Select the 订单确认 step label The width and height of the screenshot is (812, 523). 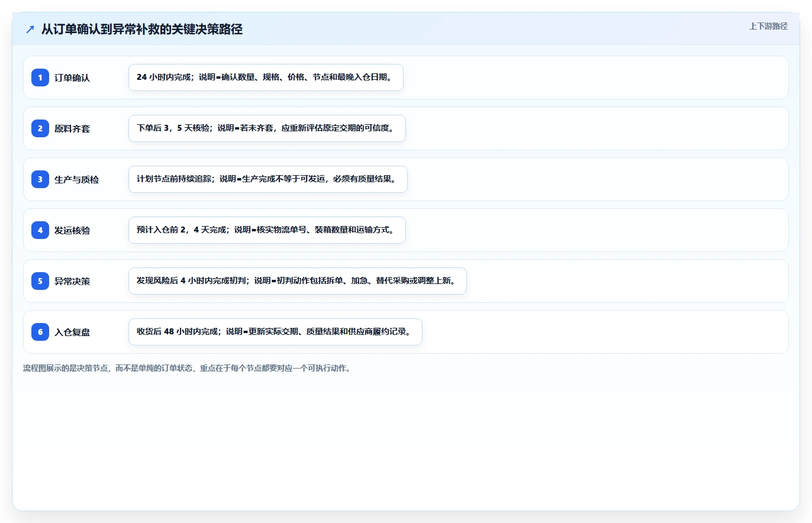coord(72,78)
